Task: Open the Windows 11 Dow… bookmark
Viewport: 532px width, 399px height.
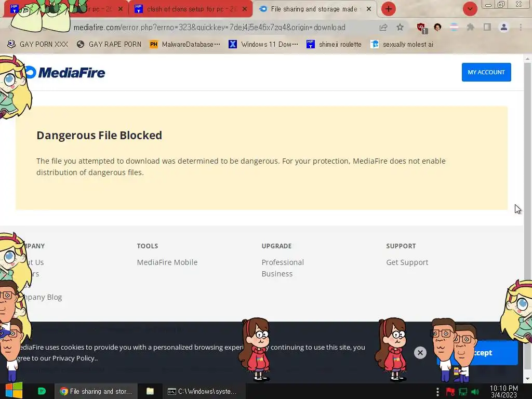Action: pos(263,44)
